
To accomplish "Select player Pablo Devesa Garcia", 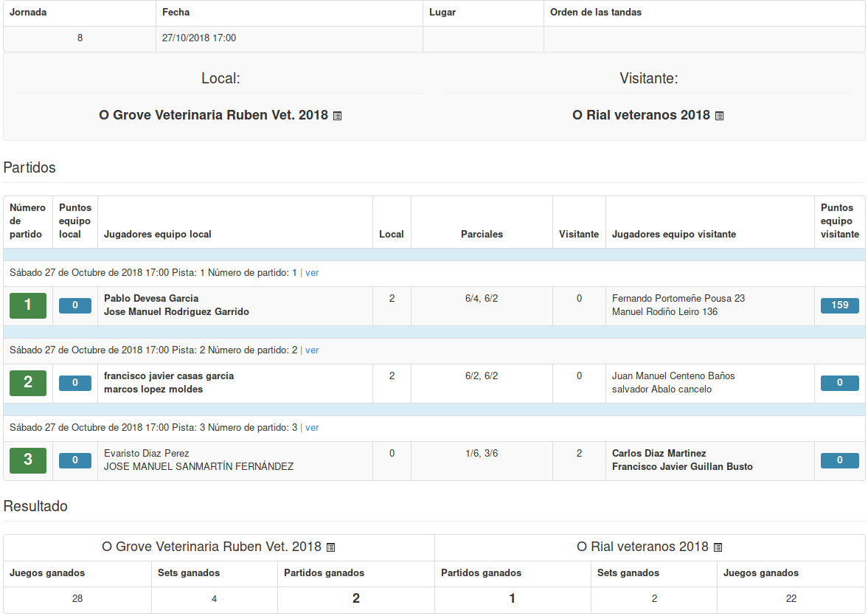I will coord(151,299).
